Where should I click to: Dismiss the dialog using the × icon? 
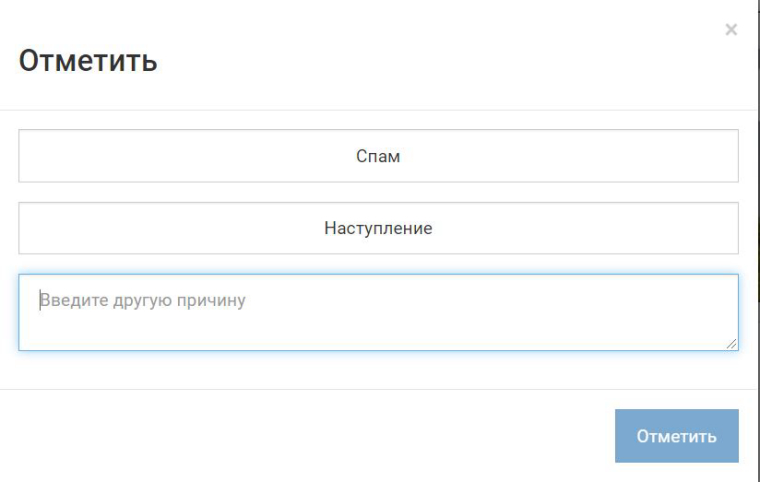click(x=731, y=30)
